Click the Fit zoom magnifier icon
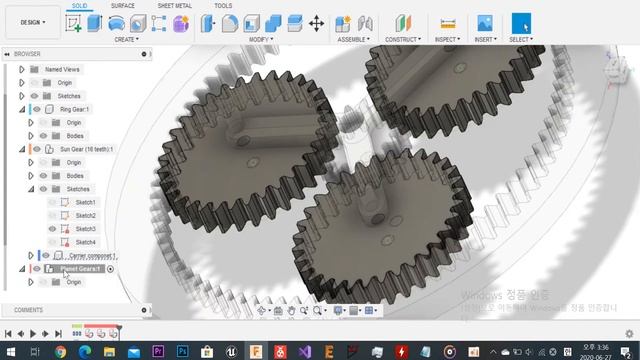Screen dimensions: 640x360 [317, 311]
